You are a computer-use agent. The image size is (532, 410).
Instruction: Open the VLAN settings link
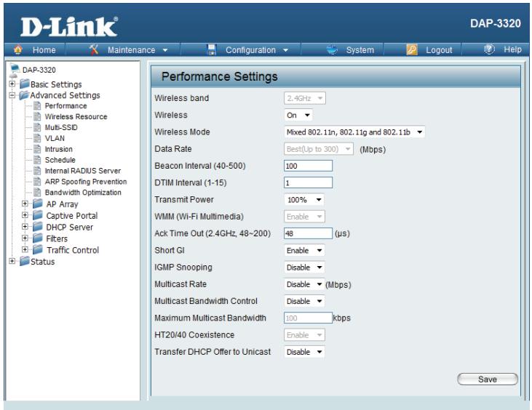point(55,138)
